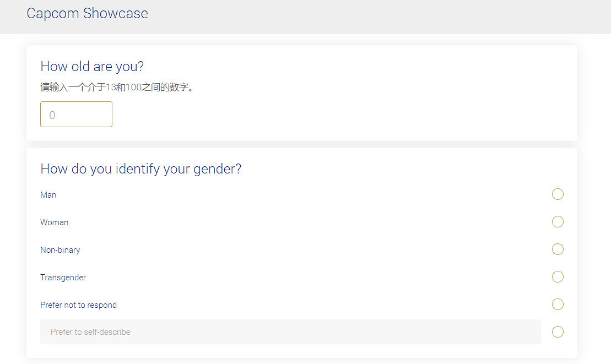
Task: Select the Prefer not to respond radio button
Action: click(558, 305)
